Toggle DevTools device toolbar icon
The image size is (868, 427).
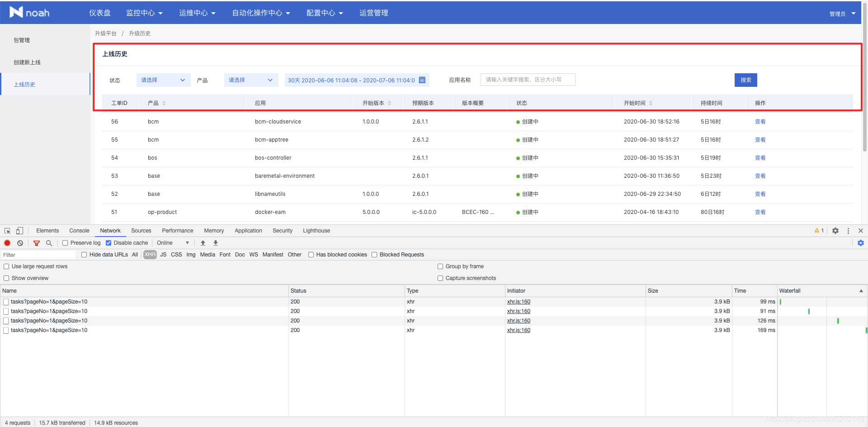click(19, 231)
